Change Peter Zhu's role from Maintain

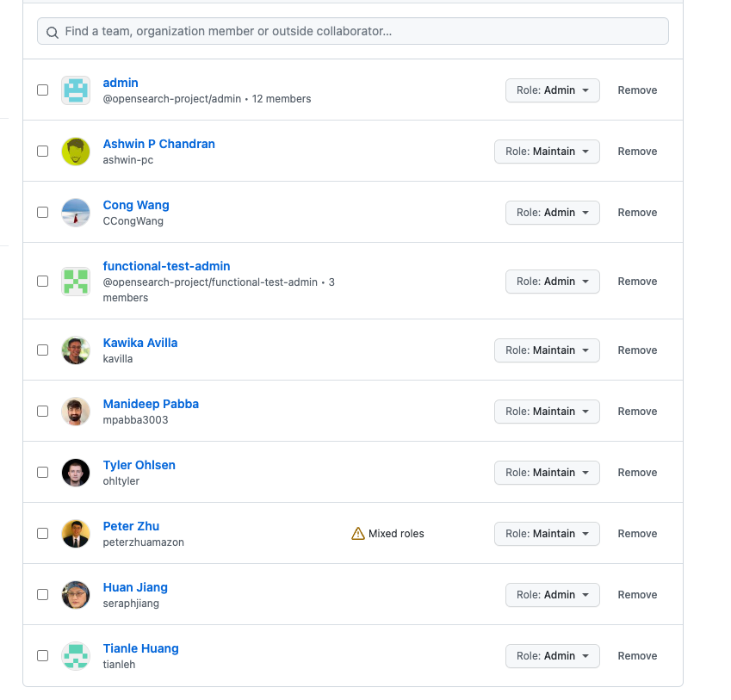[x=547, y=533]
